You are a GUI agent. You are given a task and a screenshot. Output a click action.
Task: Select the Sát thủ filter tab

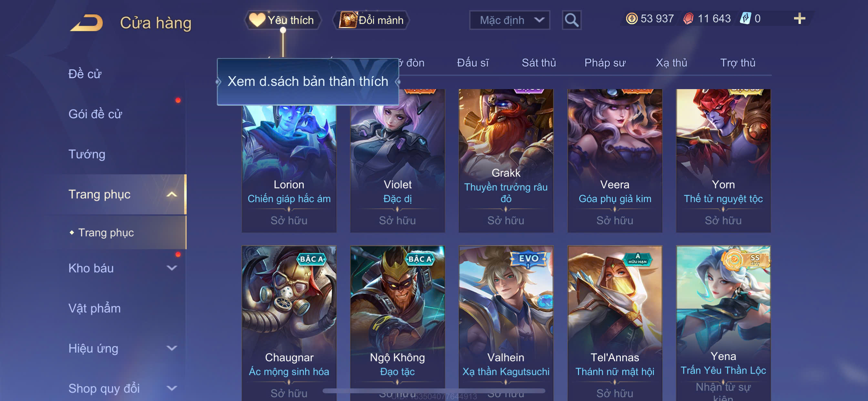click(x=538, y=63)
